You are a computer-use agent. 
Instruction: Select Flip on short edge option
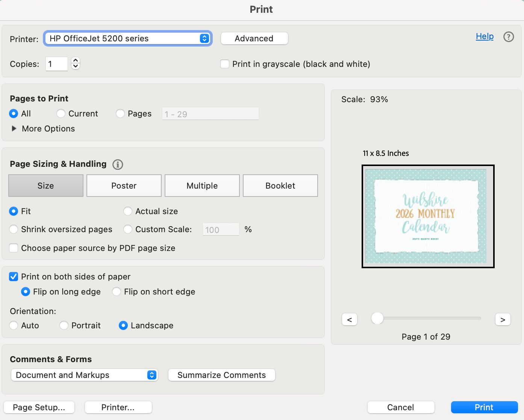[117, 292]
